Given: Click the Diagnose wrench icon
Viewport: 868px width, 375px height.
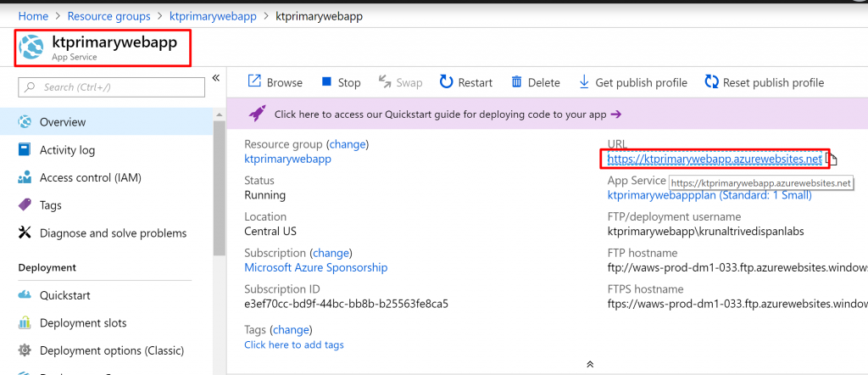Looking at the screenshot, I should (x=25, y=232).
